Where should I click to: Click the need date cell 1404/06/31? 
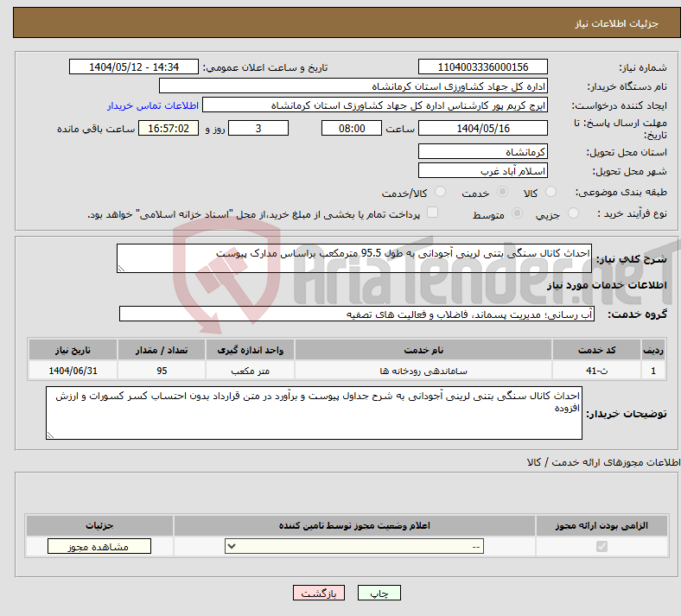pos(73,371)
